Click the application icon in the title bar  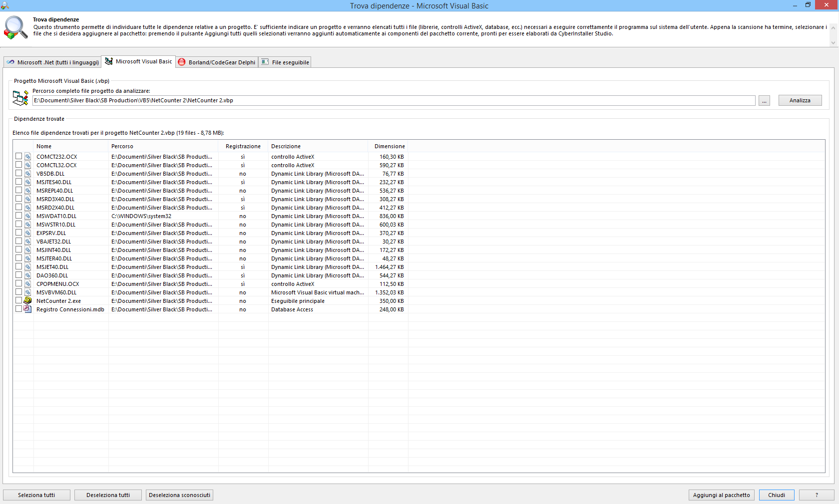click(5, 5)
